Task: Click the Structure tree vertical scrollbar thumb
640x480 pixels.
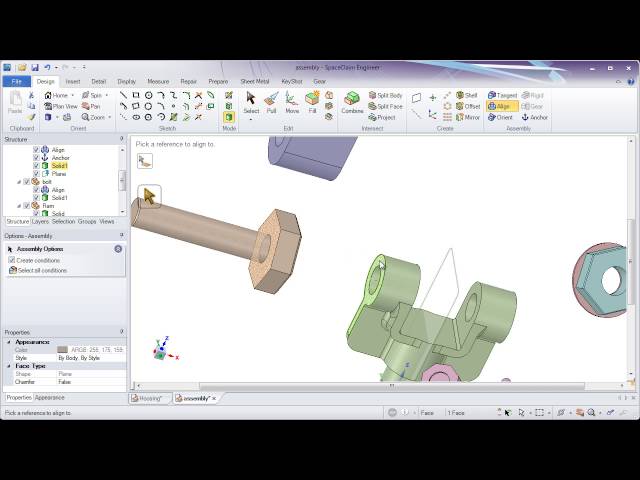Action: pyautogui.click(x=122, y=180)
